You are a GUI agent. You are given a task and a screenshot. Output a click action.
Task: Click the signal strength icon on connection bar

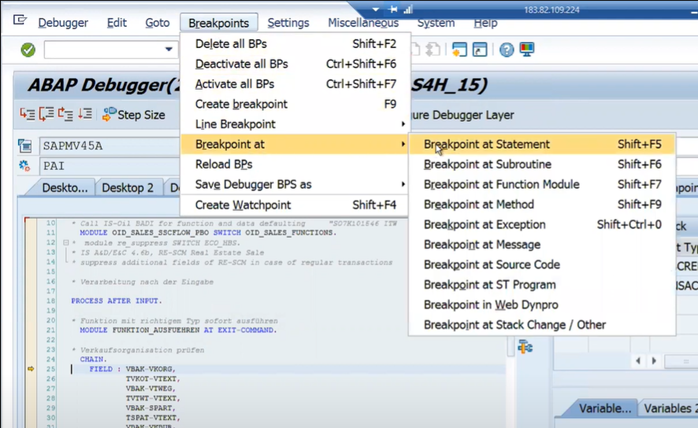408,9
